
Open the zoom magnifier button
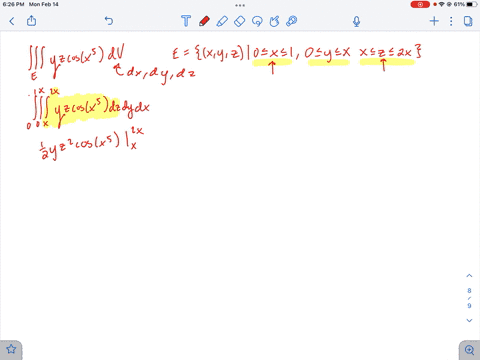pyautogui.click(x=469, y=350)
